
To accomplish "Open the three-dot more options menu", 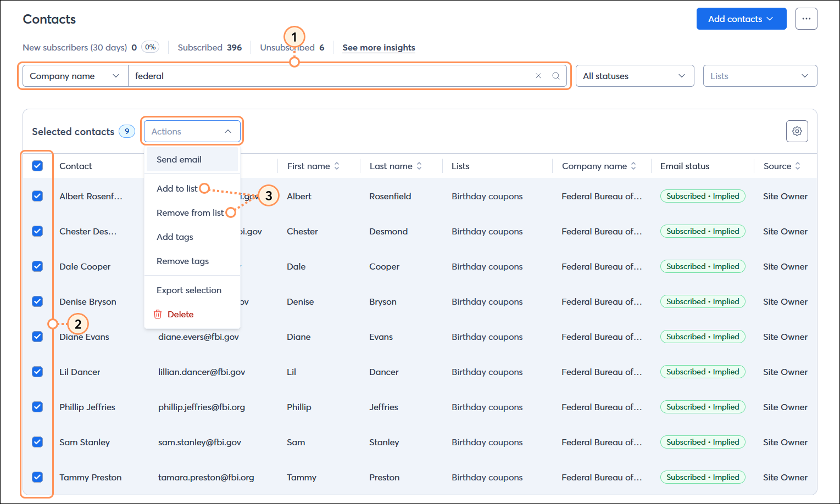I will [806, 19].
